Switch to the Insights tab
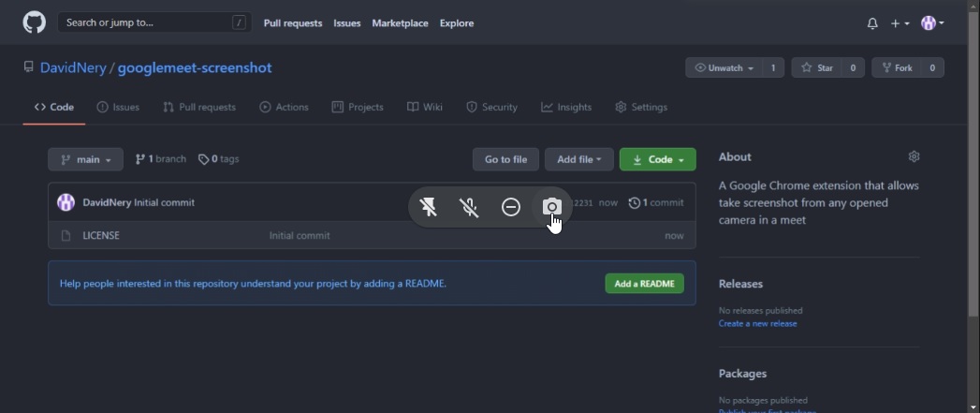The width and height of the screenshot is (980, 413). pyautogui.click(x=566, y=107)
